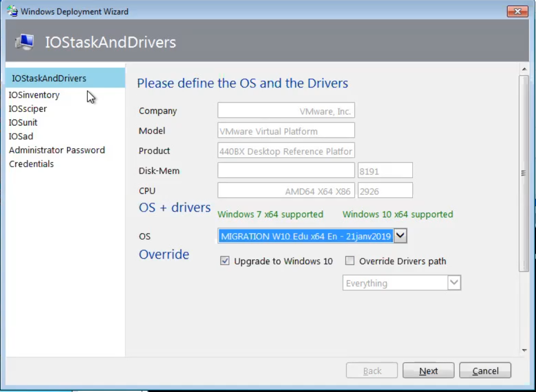Select Credentials in the step list
The width and height of the screenshot is (536, 392).
(x=31, y=164)
